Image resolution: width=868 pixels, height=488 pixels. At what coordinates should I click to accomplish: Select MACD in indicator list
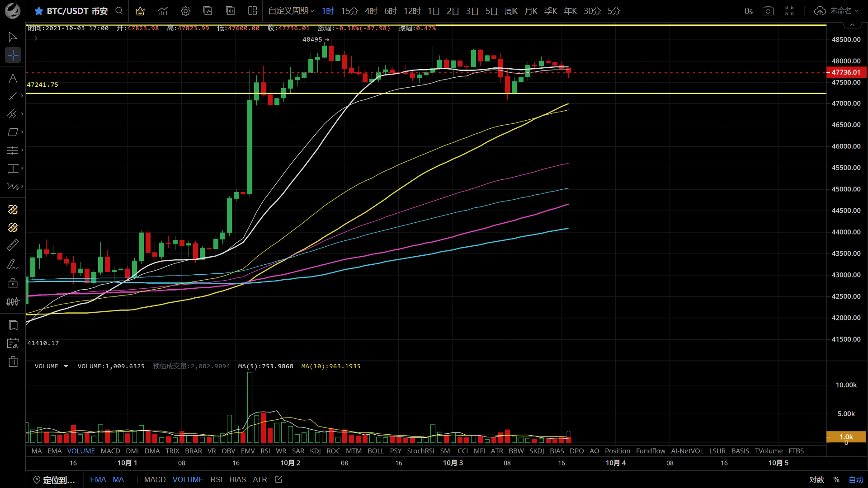pos(110,451)
